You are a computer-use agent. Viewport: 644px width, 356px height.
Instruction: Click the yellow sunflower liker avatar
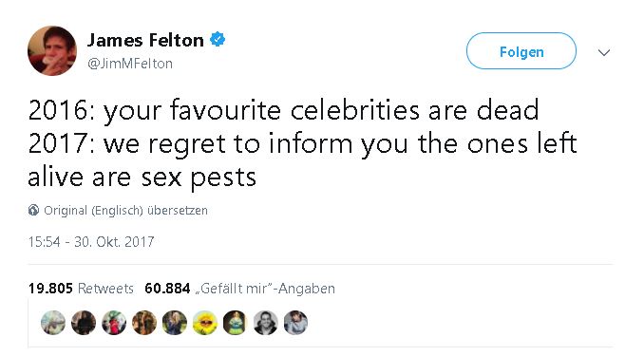[x=205, y=323]
